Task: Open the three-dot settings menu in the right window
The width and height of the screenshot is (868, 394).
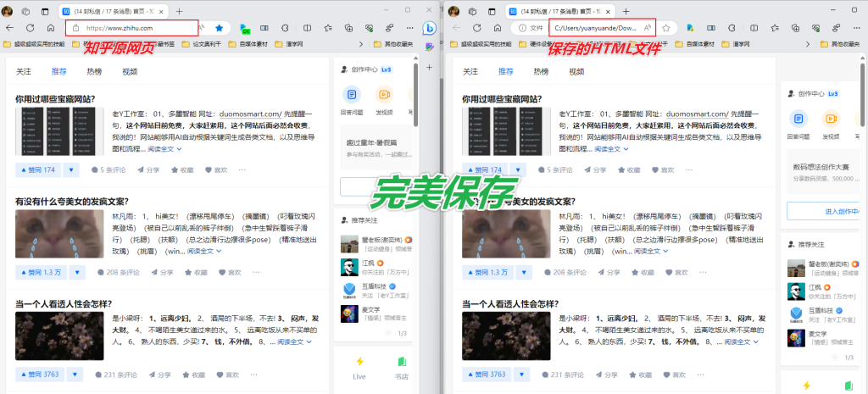Action: (856, 28)
